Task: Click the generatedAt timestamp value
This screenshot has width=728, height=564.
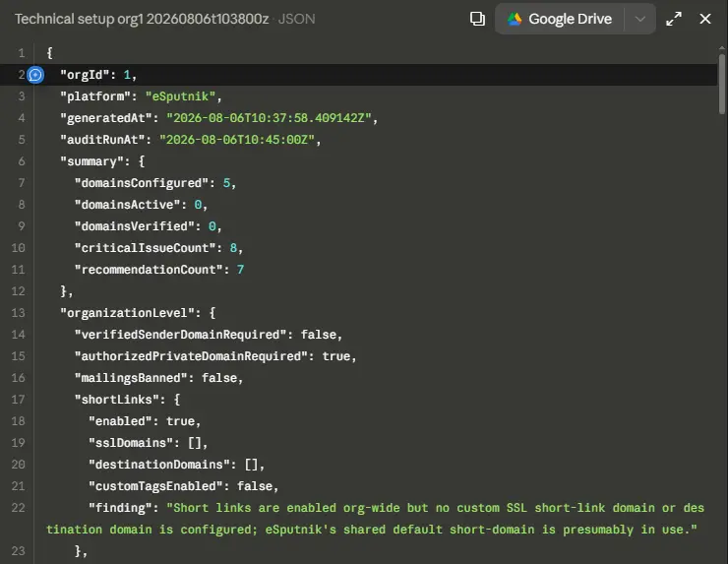Action: (x=269, y=118)
